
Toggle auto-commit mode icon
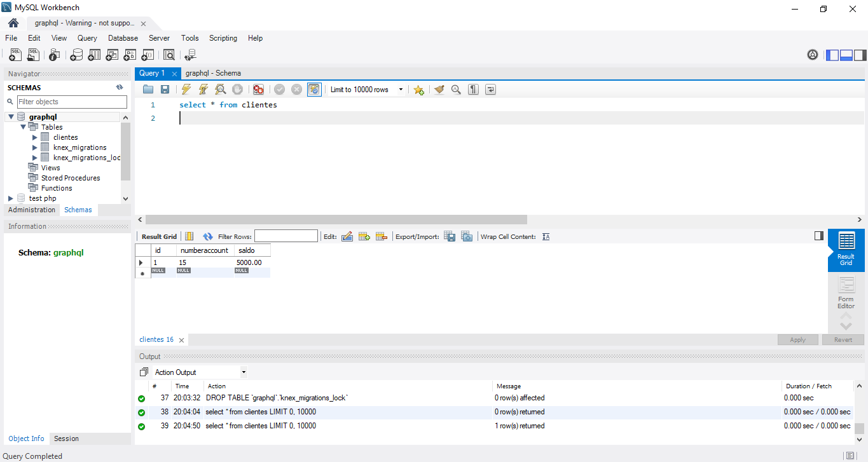314,90
